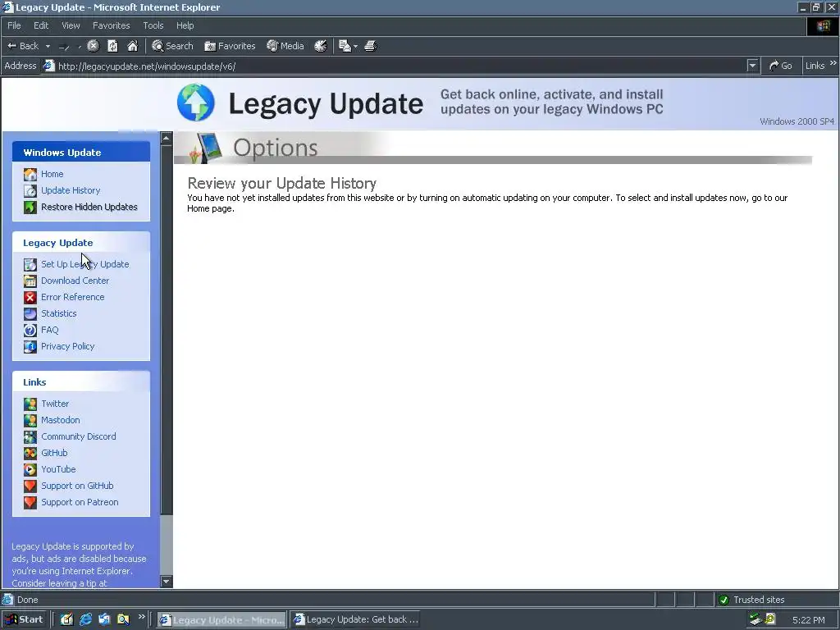Screen dimensions: 840x630
Task: Click the History toolbar icon
Action: coord(321,46)
